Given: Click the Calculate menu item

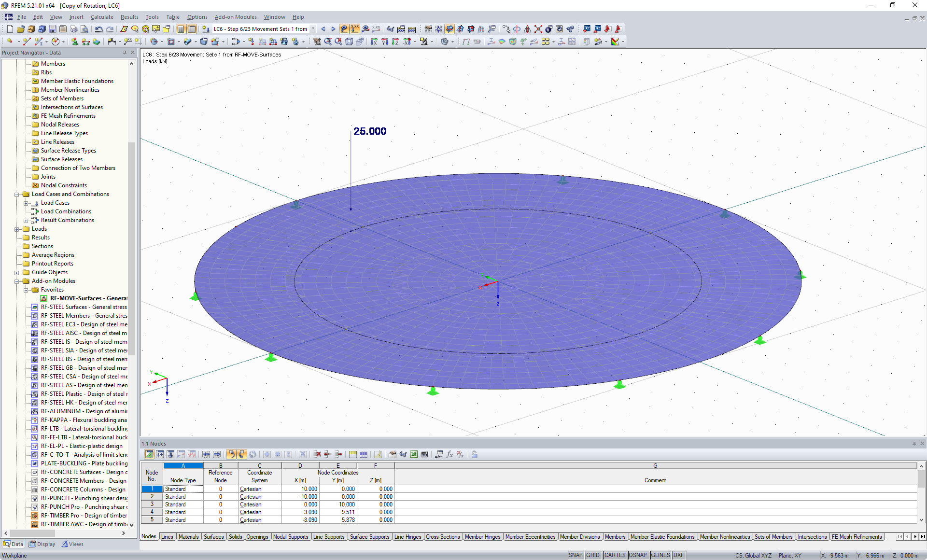Looking at the screenshot, I should [x=106, y=16].
